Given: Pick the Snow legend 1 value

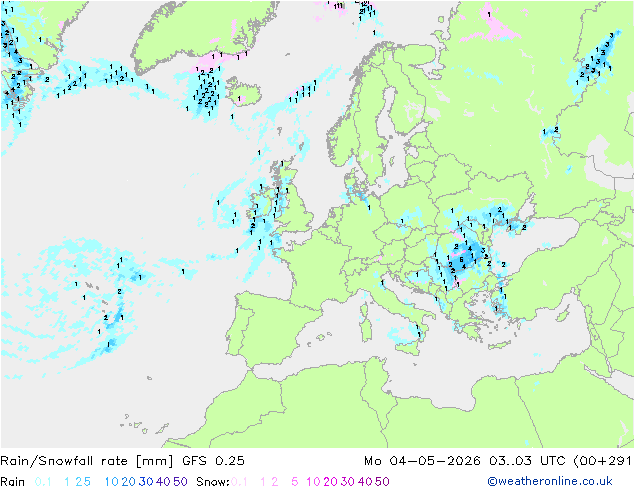Looking at the screenshot, I should tap(263, 482).
